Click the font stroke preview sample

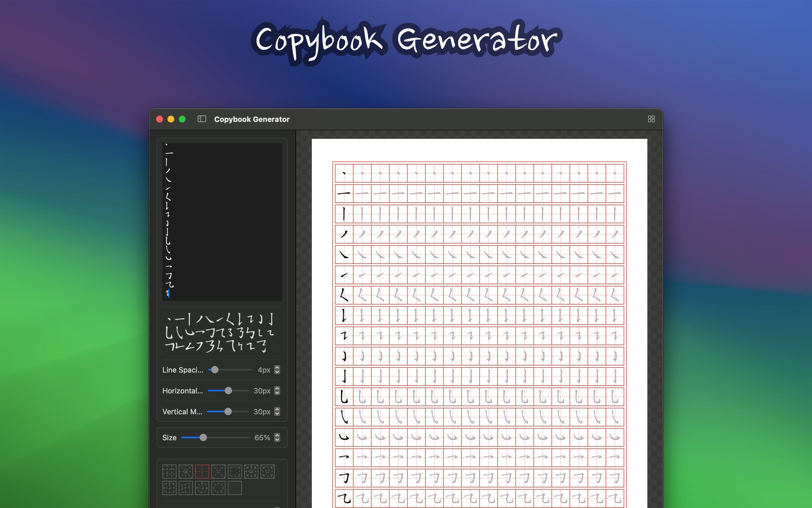point(220,333)
